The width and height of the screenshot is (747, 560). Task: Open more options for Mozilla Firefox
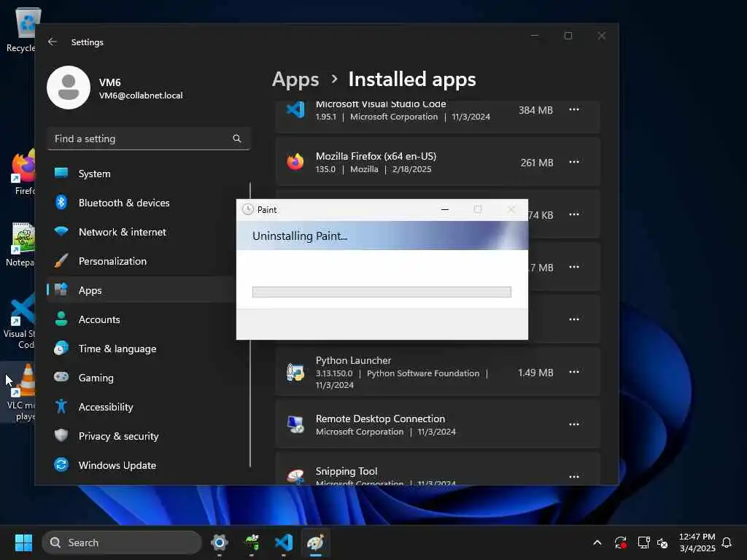tap(574, 162)
